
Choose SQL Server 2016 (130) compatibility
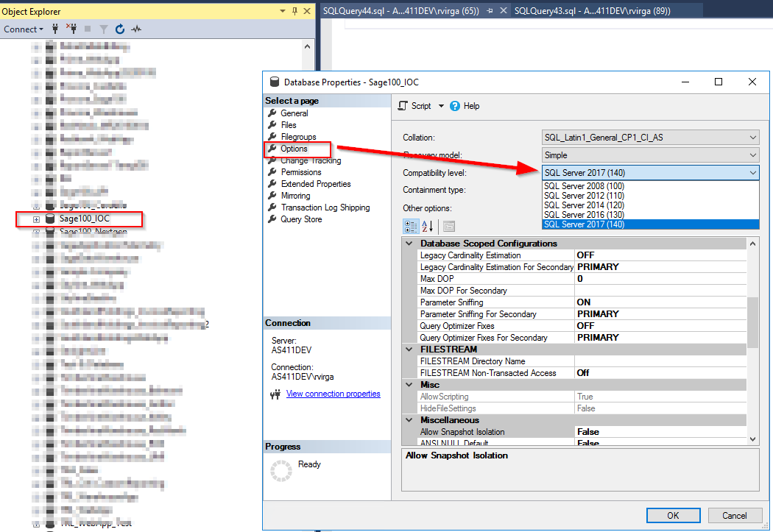coord(650,215)
